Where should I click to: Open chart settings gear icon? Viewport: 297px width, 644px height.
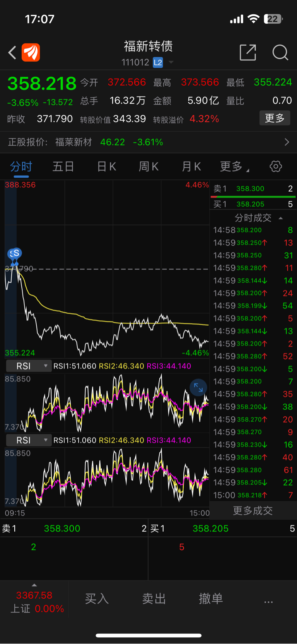276,167
